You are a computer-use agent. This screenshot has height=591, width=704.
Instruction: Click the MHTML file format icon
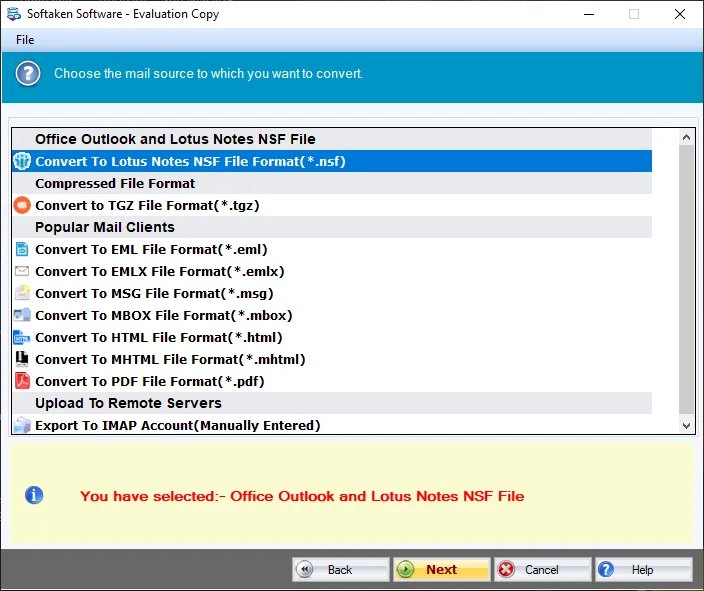[x=22, y=359]
